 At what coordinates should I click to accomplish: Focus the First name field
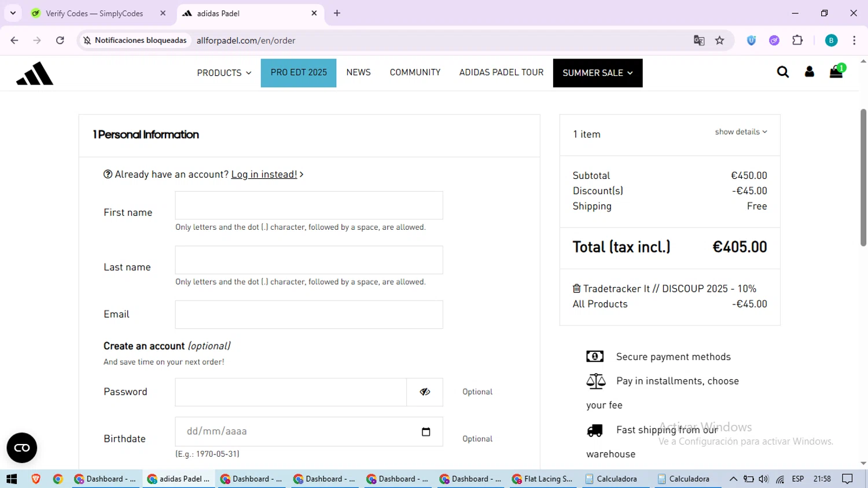click(x=309, y=206)
